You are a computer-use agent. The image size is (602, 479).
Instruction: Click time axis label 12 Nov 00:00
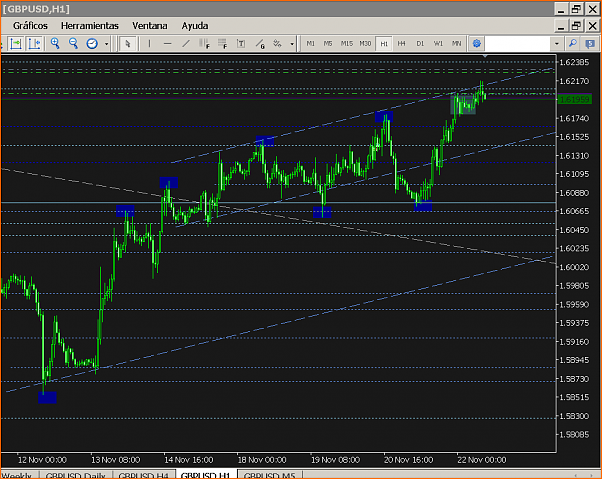(42, 460)
